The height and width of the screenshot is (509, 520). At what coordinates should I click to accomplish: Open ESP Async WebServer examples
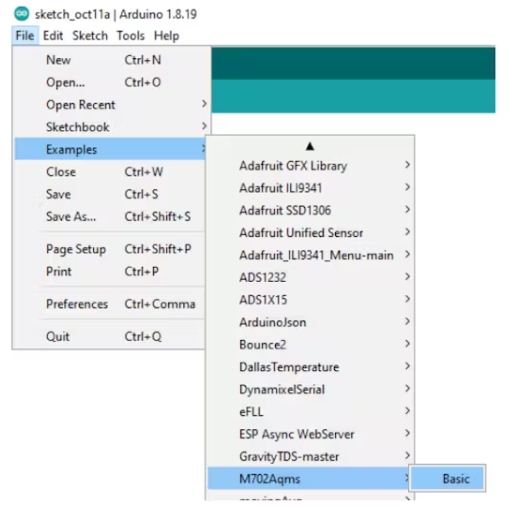[x=310, y=434]
